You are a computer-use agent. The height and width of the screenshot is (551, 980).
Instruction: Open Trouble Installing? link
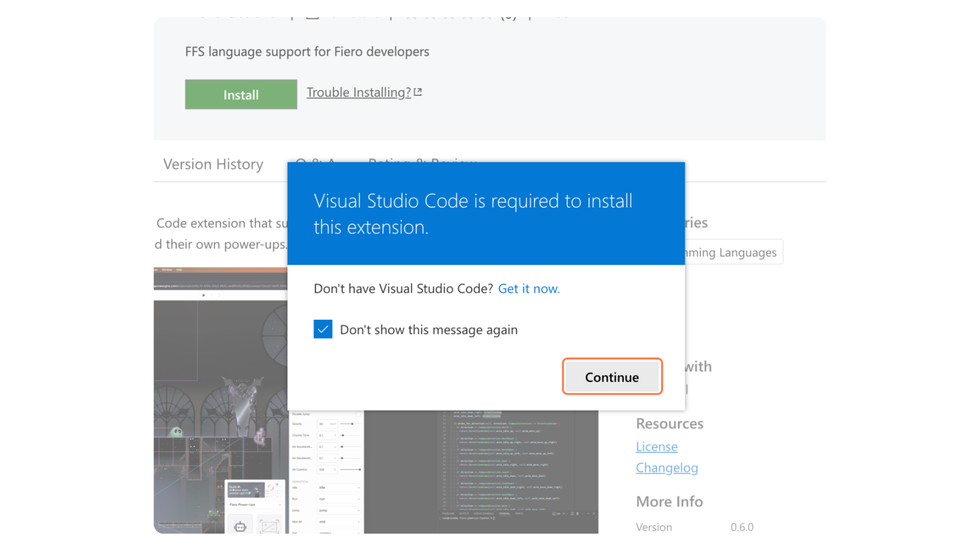point(358,92)
